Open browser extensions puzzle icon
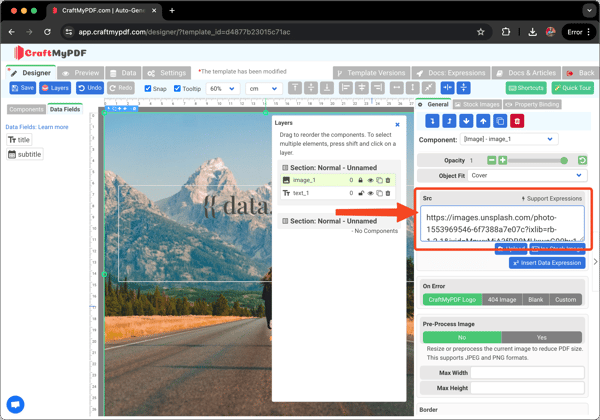 506,32
